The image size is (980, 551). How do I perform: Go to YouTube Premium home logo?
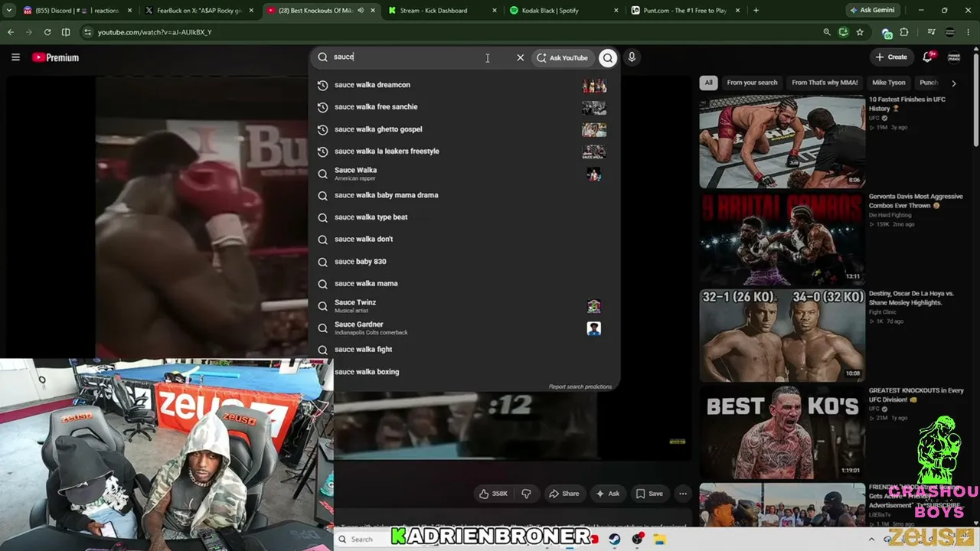(x=56, y=57)
